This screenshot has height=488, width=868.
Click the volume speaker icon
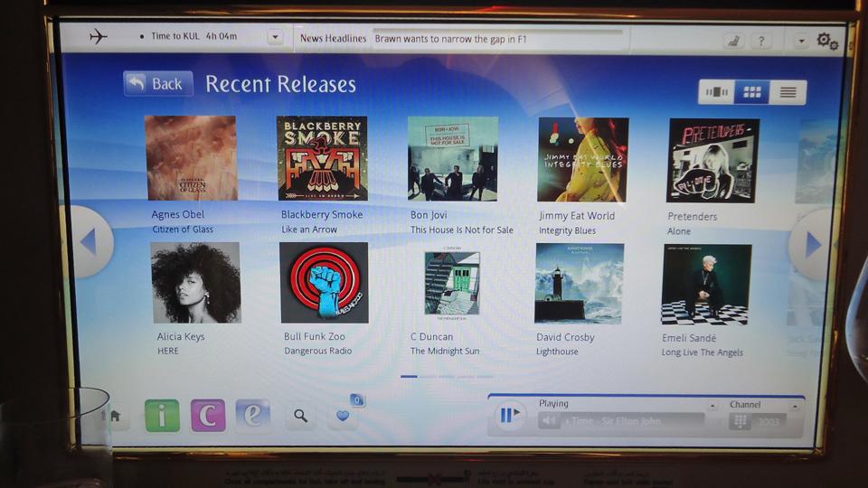[x=549, y=421]
